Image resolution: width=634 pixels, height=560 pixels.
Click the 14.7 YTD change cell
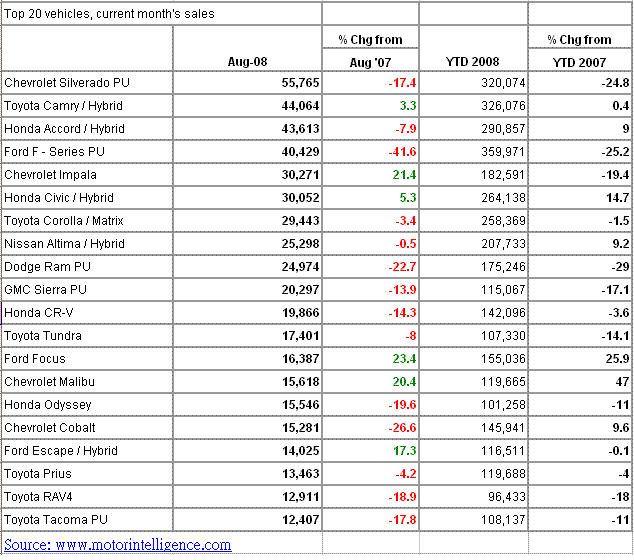point(581,198)
